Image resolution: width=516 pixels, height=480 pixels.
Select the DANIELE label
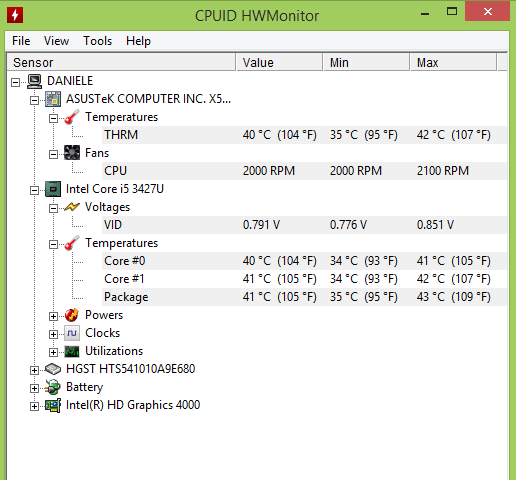coord(70,81)
